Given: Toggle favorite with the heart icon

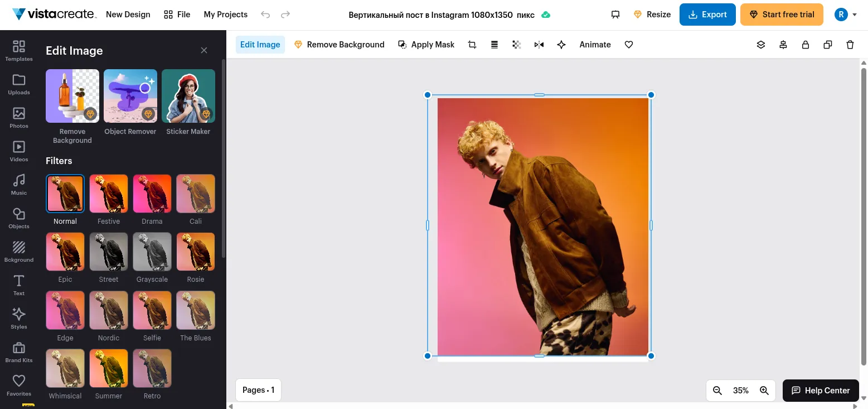Looking at the screenshot, I should click(628, 44).
